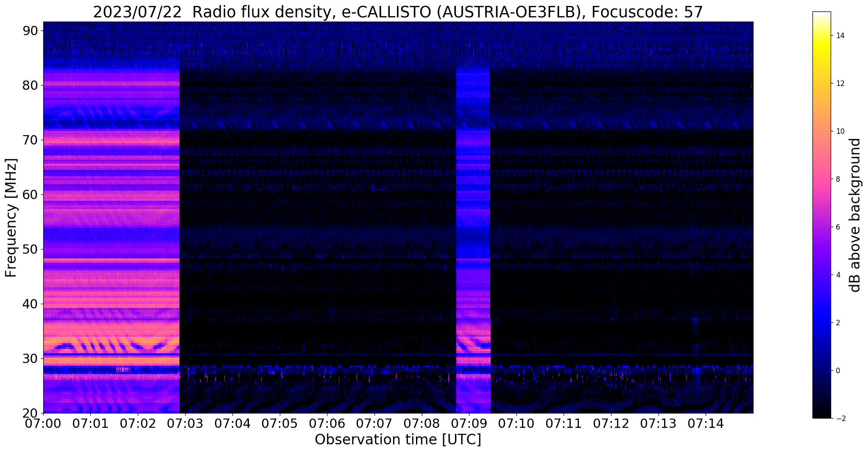The width and height of the screenshot is (868, 452).
Task: Click the 07:02 time tick label
Action: [x=138, y=424]
